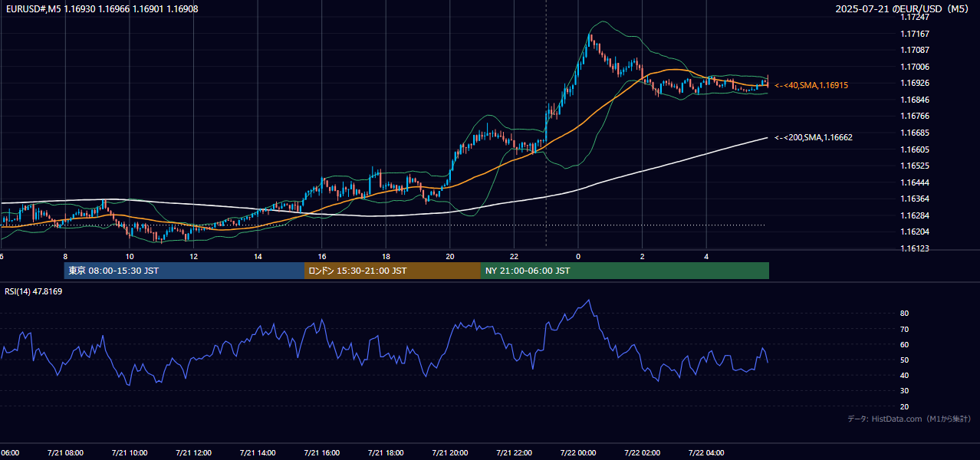This screenshot has height=460, width=980.
Task: Click hour tick '18' under the price chart
Action: [386, 257]
